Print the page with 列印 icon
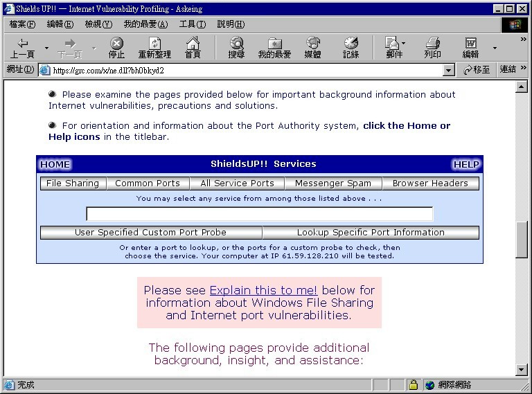The width and height of the screenshot is (532, 394). pos(432,48)
